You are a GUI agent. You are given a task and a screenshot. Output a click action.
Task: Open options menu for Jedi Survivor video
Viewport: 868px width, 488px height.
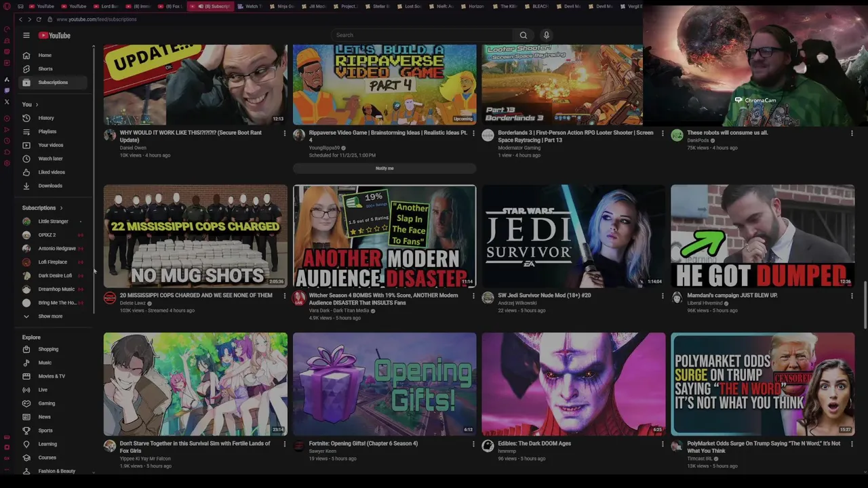[663, 296]
